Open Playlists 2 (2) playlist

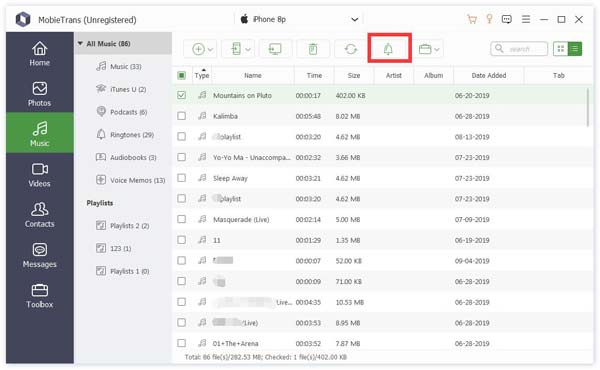(122, 226)
